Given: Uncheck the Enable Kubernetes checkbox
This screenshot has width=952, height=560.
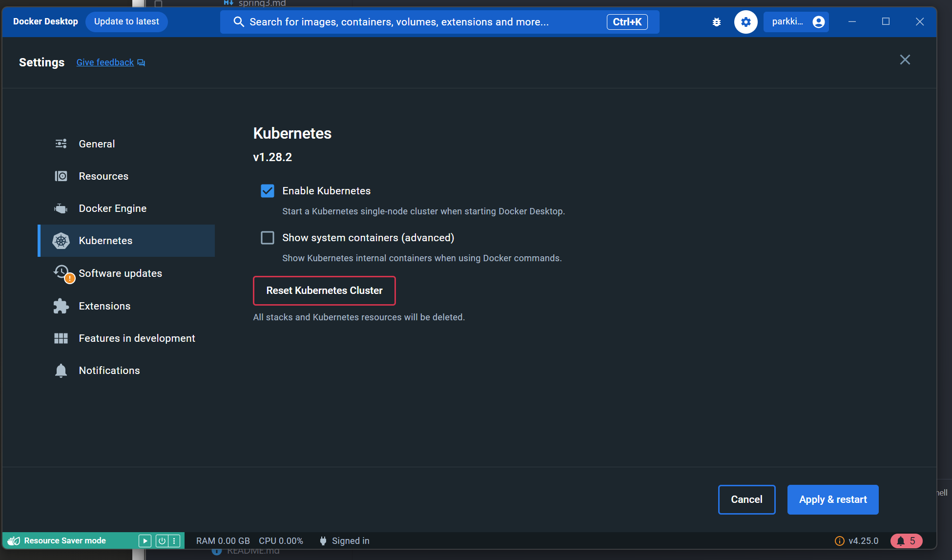Looking at the screenshot, I should (x=268, y=191).
